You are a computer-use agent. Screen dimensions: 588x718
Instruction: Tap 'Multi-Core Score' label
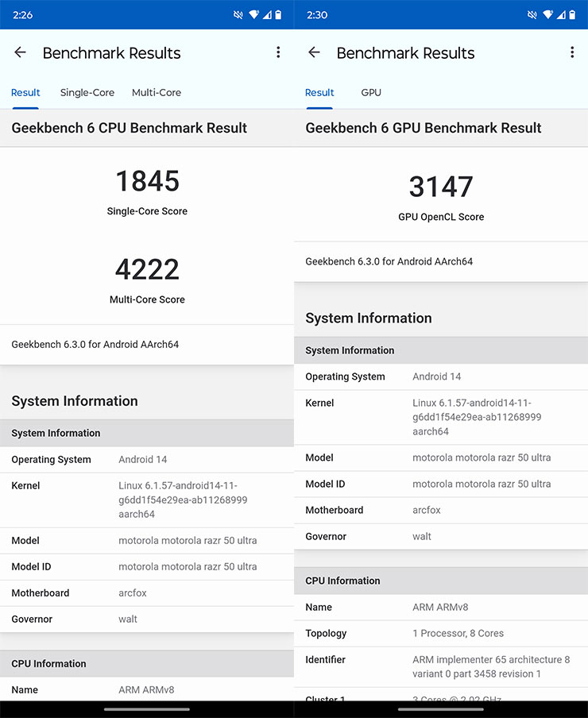coord(147,299)
